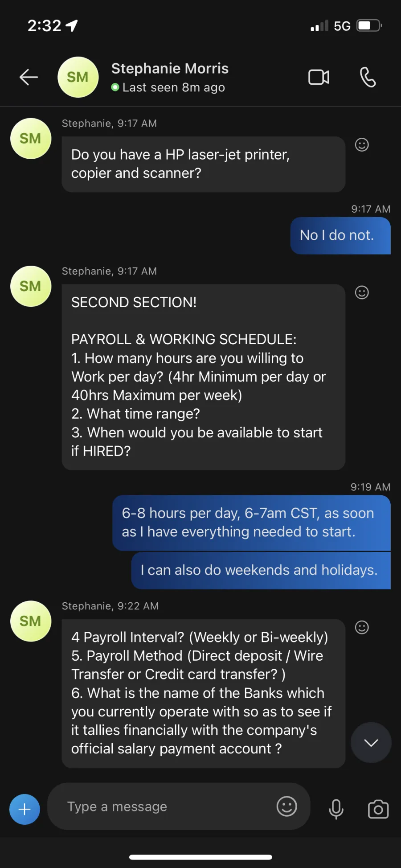Jump to latest messages with down chevron
The image size is (401, 868).
point(371,743)
